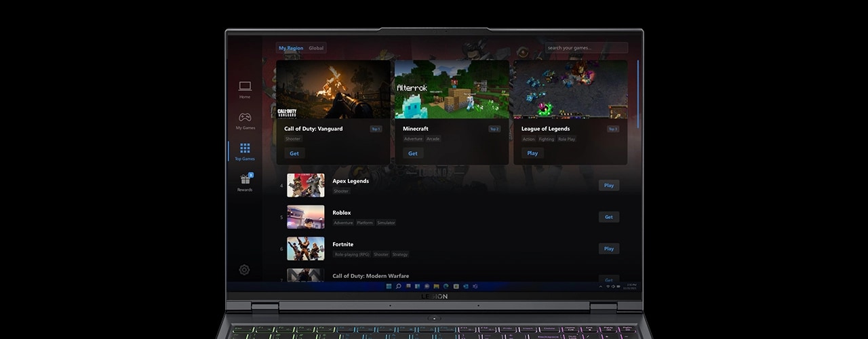Play League of Legends

532,153
